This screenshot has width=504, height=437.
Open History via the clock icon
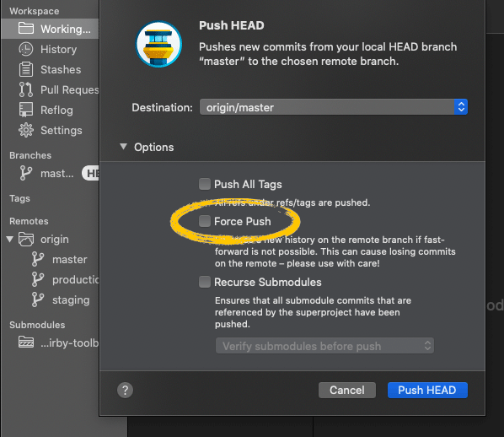pos(26,49)
